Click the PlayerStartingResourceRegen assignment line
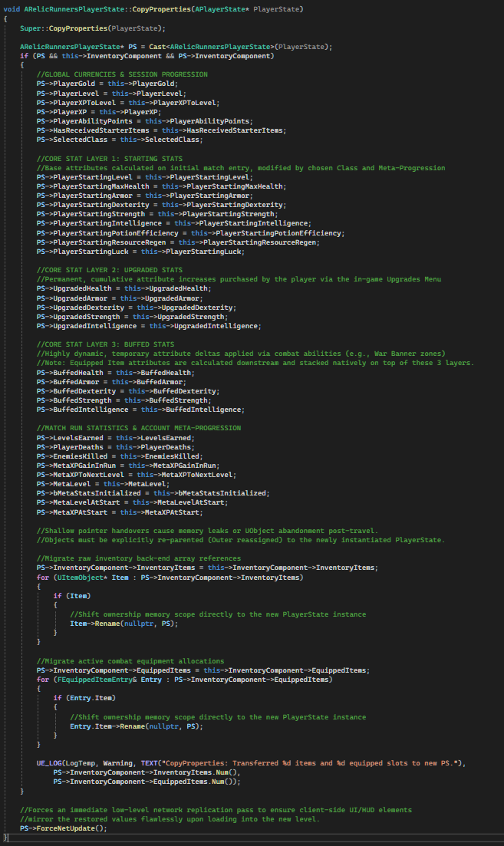Viewport: 504px width, 846px height. point(178,242)
